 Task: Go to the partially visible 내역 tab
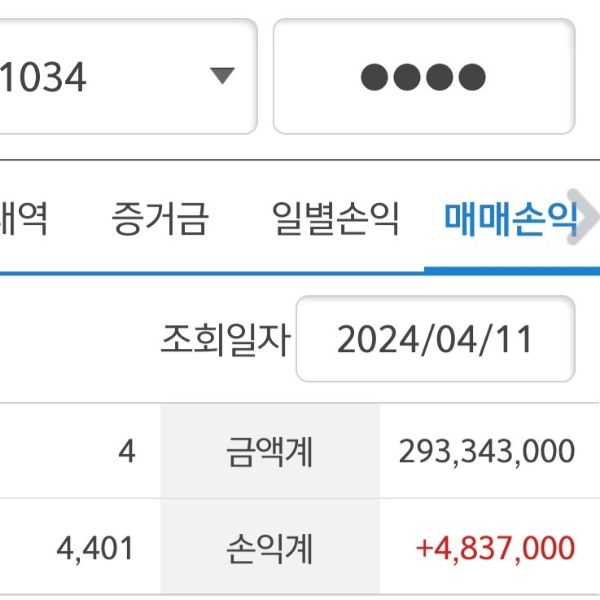click(24, 219)
